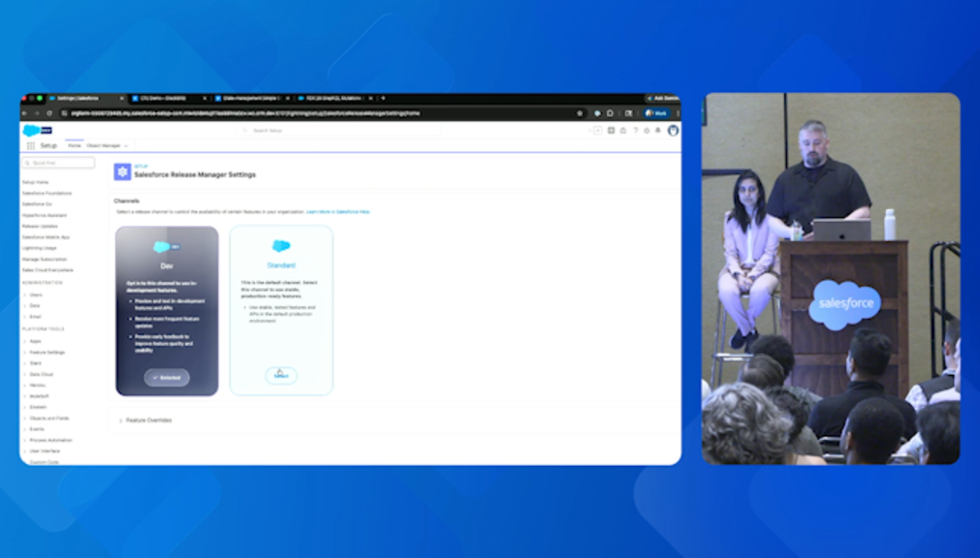Screen dimensions: 980x558
Task: Open the notifications bell icon
Action: click(658, 130)
